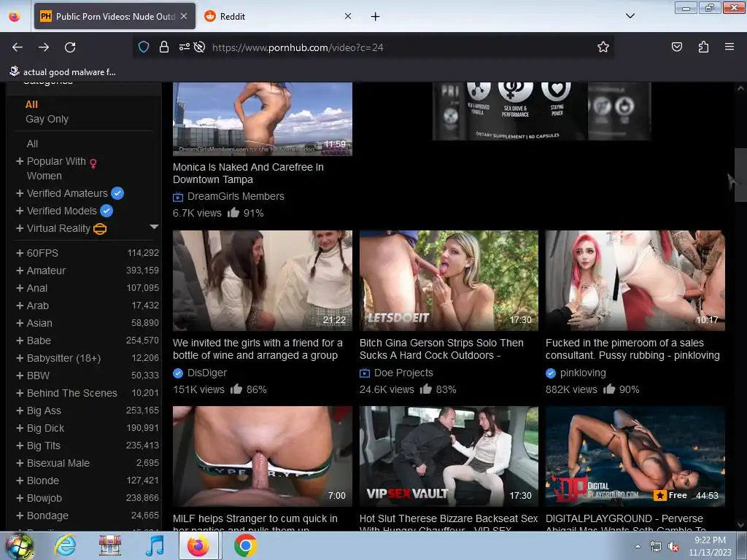Open the Windows Start menu

(x=19, y=545)
